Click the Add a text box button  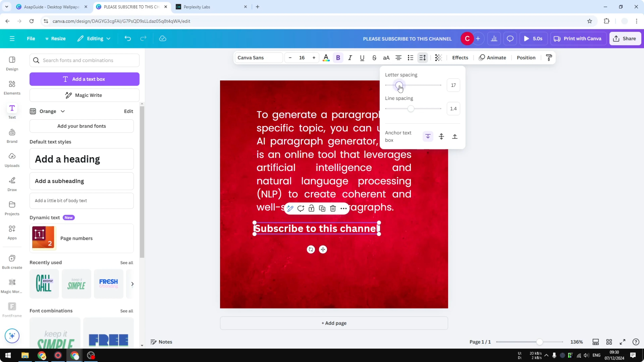pyautogui.click(x=84, y=79)
